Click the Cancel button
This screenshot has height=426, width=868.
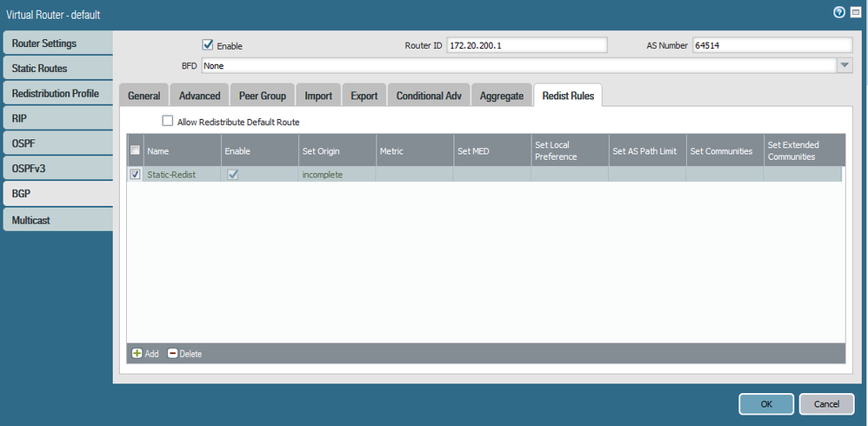[x=826, y=404]
